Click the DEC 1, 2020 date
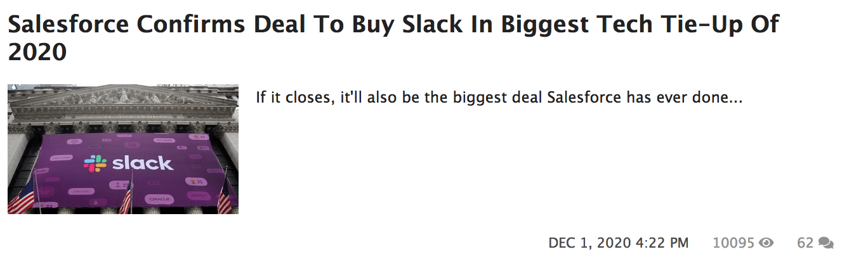 pyautogui.click(x=589, y=243)
